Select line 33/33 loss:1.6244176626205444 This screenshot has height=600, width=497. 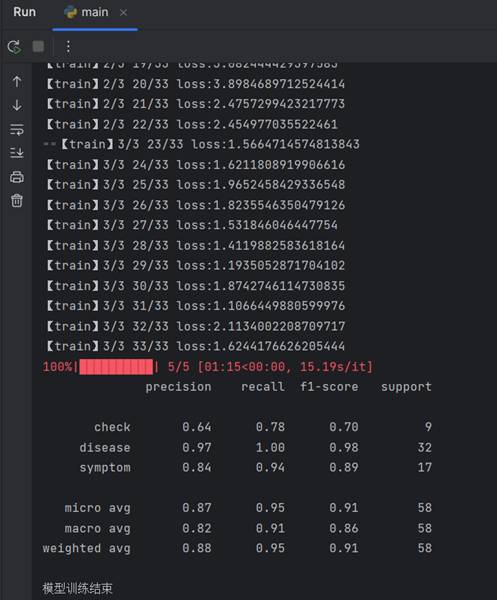click(x=195, y=346)
